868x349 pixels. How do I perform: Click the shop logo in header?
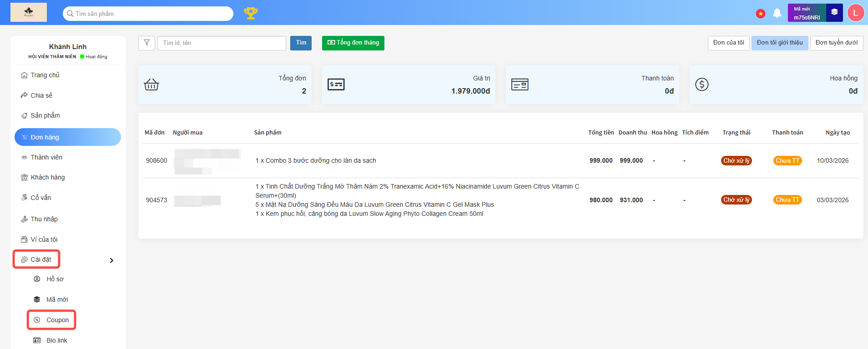(x=29, y=12)
